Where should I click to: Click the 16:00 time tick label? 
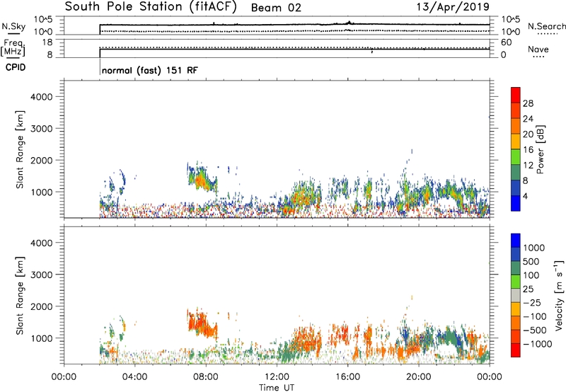coord(347,377)
